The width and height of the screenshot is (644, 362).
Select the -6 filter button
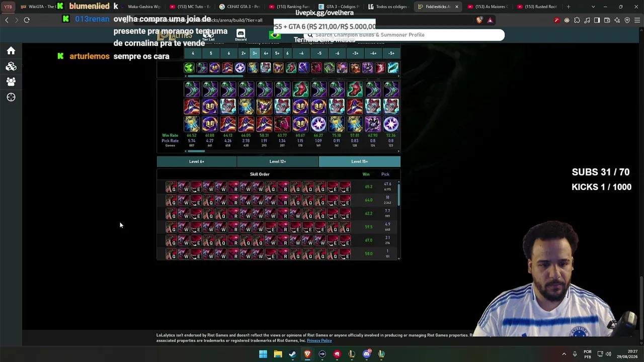pos(337,53)
